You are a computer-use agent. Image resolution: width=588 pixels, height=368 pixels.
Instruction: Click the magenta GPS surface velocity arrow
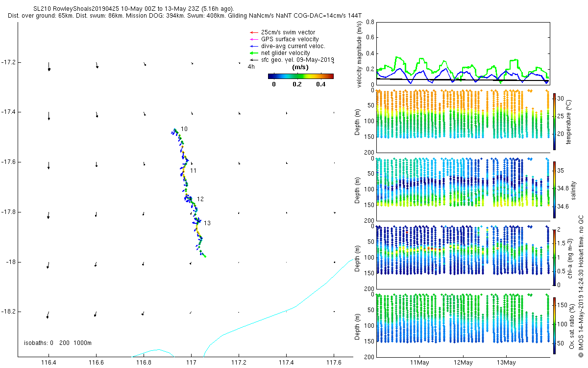pyautogui.click(x=253, y=39)
